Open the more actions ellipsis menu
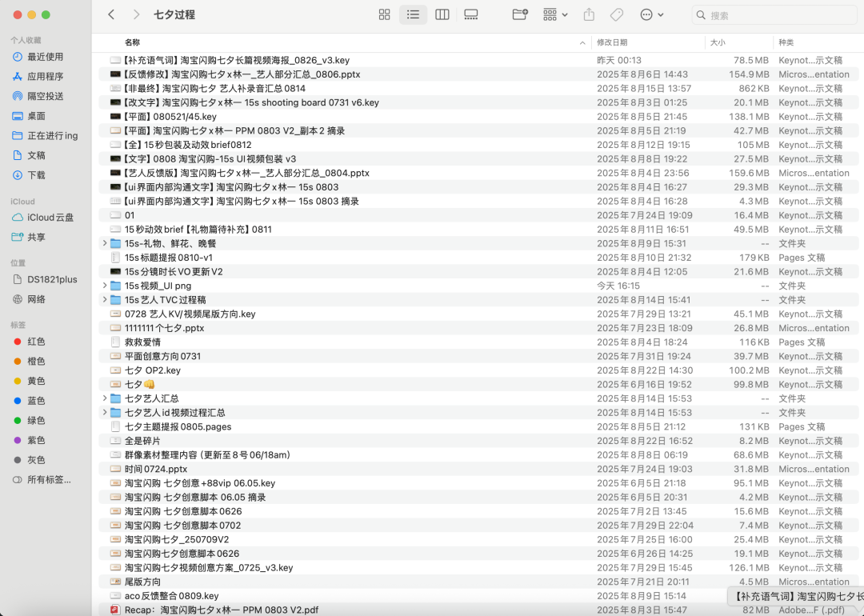The height and width of the screenshot is (616, 864). [x=652, y=15]
